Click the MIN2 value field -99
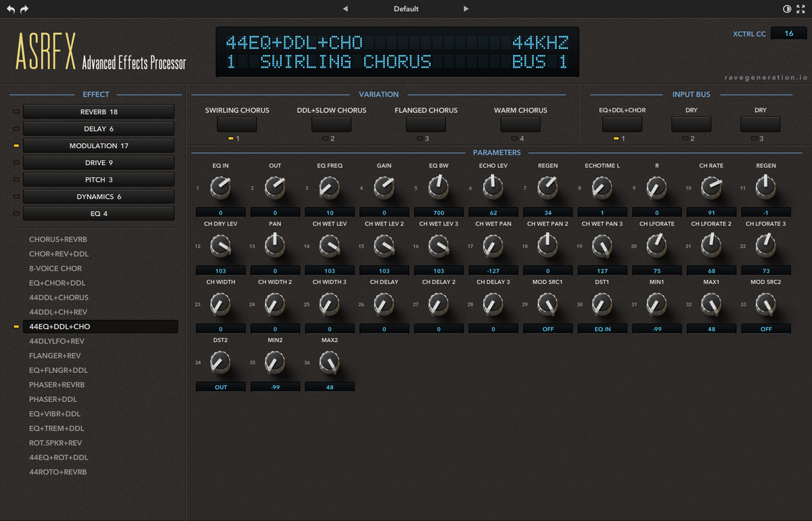Screen dimensions: 812x521 coord(275,388)
